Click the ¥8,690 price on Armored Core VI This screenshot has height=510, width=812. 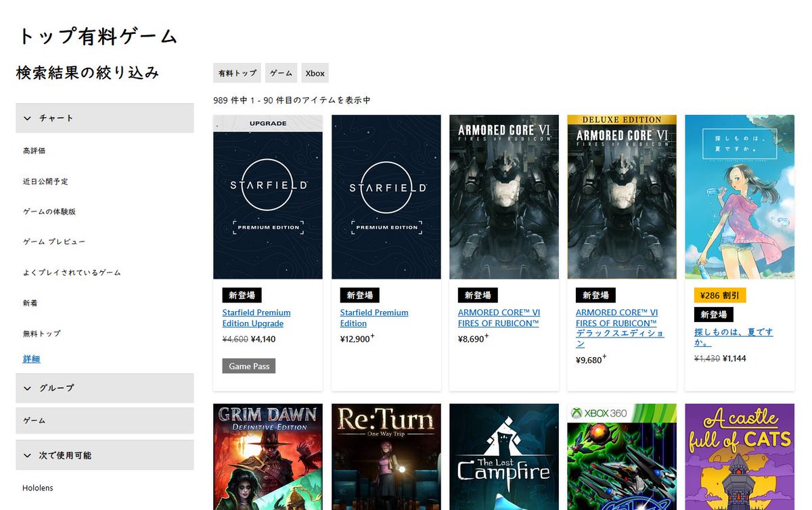(472, 338)
